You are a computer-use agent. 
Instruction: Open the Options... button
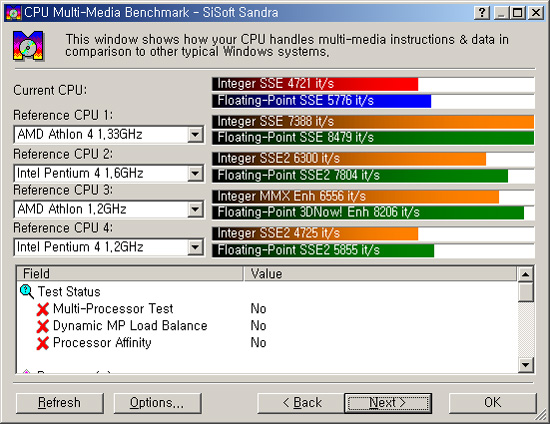(157, 403)
